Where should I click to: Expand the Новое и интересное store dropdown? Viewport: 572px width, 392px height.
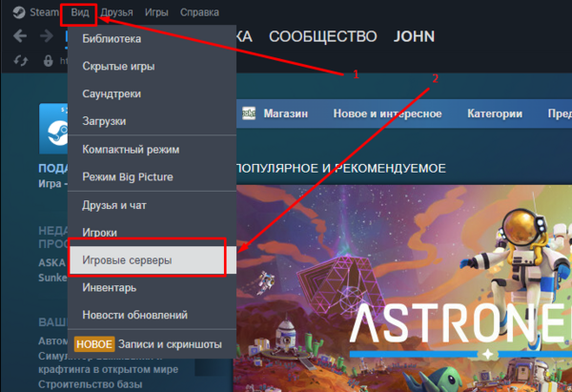(387, 114)
